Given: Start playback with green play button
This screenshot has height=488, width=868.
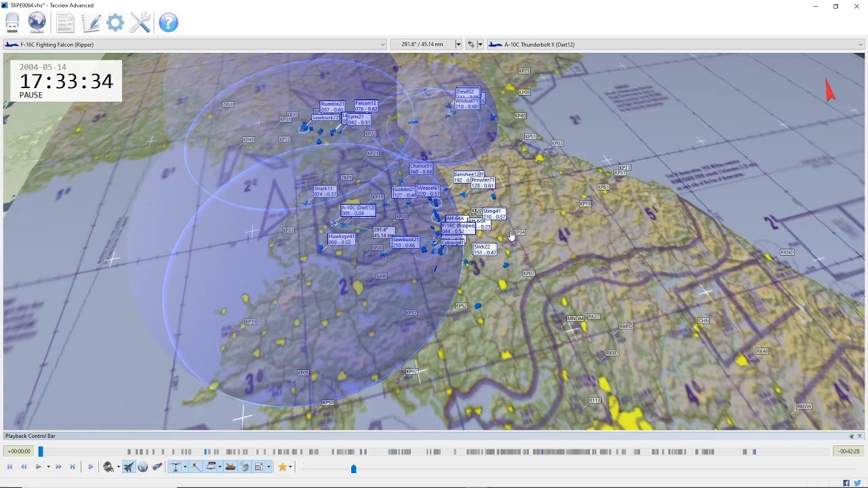Looking at the screenshot, I should tap(39, 467).
